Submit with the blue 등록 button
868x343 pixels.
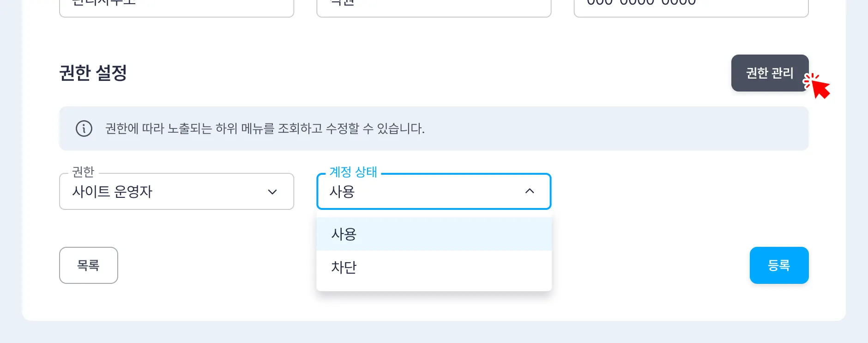coord(779,265)
